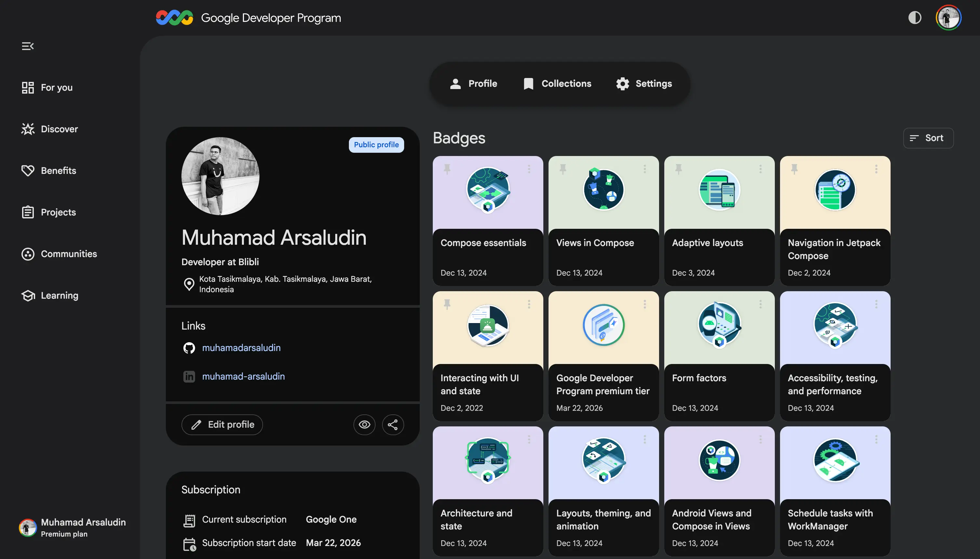Viewport: 980px width, 559px height.
Task: Click the GitHub icon in Links
Action: pyautogui.click(x=189, y=348)
